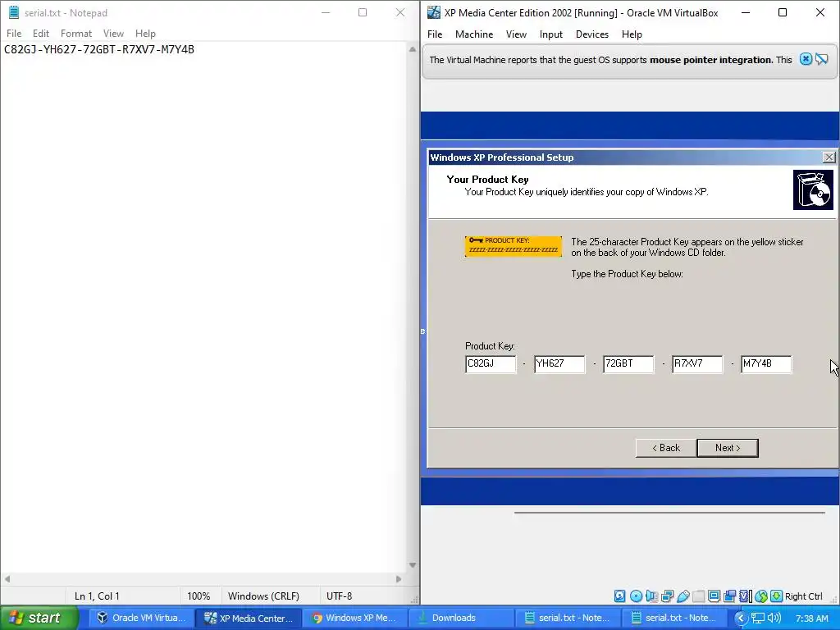Viewport: 840px width, 630px height.
Task: Click the 'Ln 1, Col 1' status bar entry
Action: point(97,596)
